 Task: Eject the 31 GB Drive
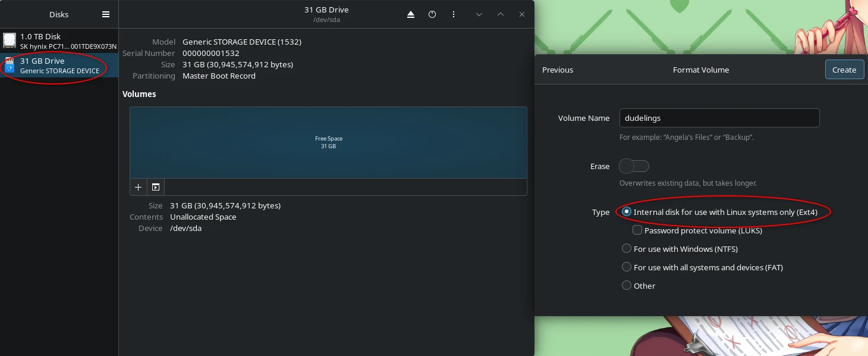pos(411,14)
